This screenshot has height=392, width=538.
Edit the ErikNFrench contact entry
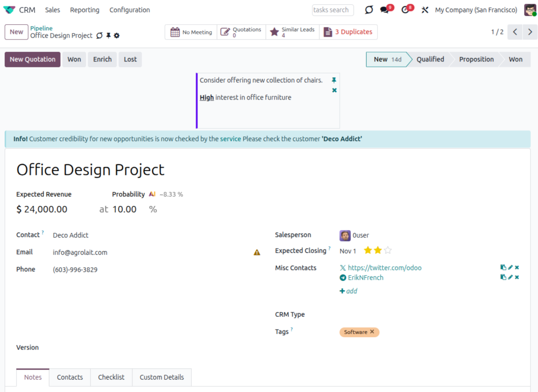click(x=510, y=277)
